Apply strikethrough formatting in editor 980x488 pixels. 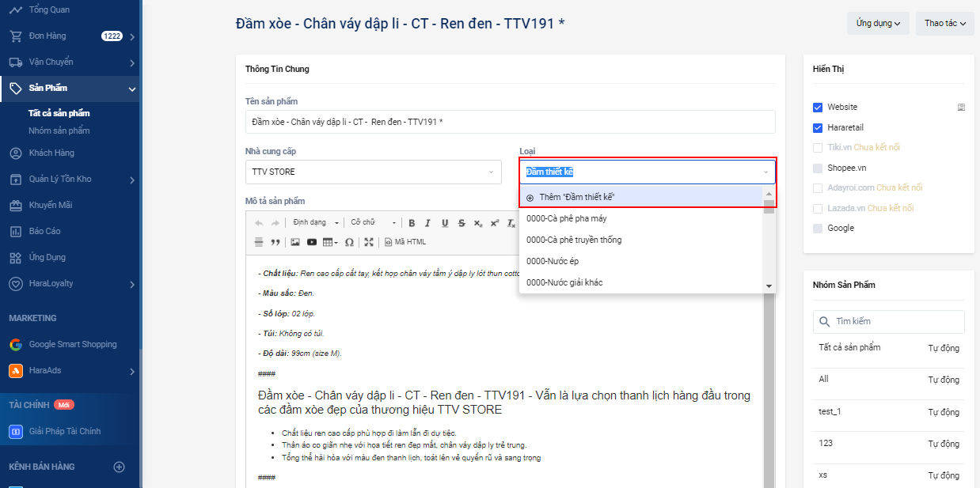[462, 223]
